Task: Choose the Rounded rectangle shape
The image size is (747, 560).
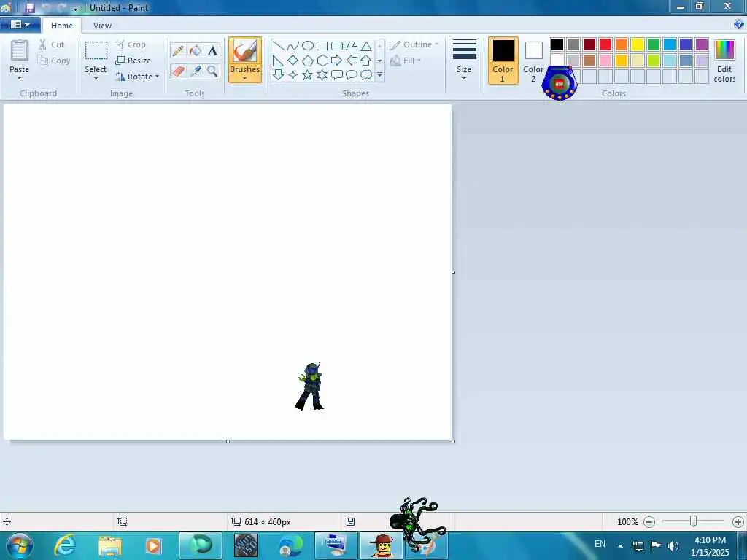Action: coord(337,46)
